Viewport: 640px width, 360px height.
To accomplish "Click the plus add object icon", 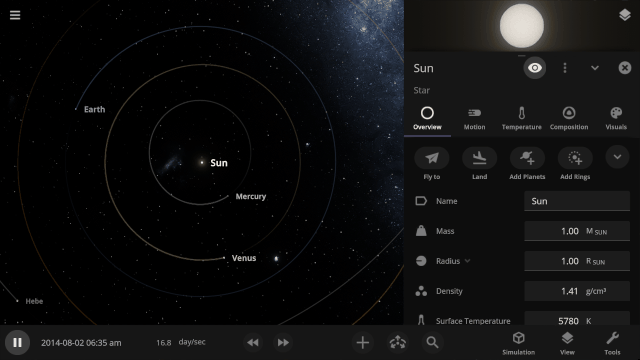I will (362, 342).
